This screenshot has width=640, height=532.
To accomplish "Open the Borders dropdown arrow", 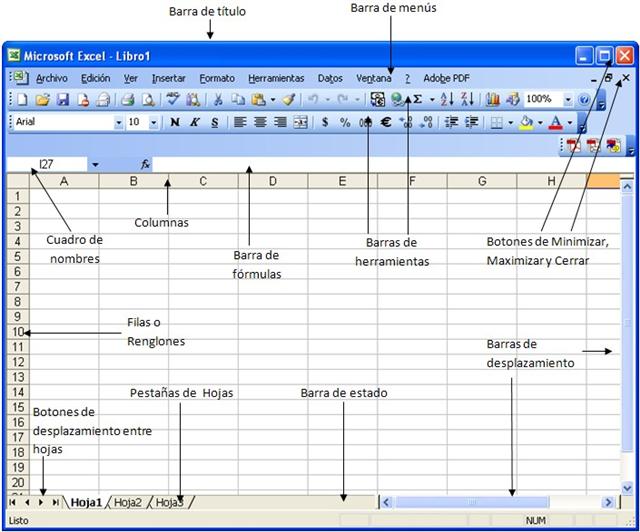I will tap(510, 122).
